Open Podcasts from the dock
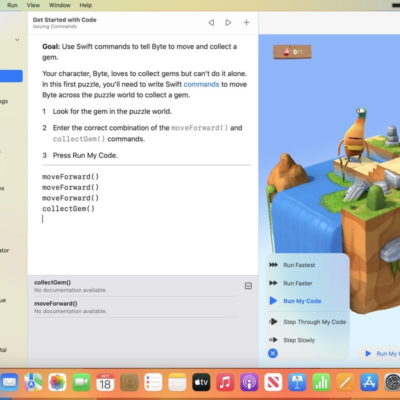Image resolution: width=400 pixels, height=400 pixels. click(x=249, y=382)
